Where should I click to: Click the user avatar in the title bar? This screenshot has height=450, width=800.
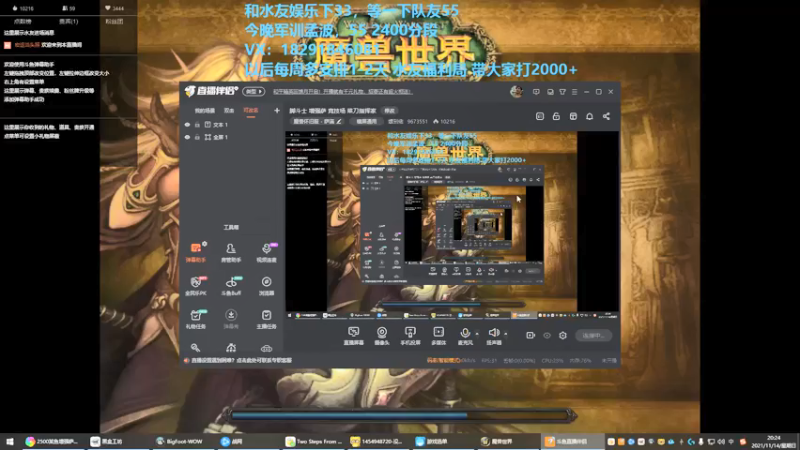pos(516,92)
